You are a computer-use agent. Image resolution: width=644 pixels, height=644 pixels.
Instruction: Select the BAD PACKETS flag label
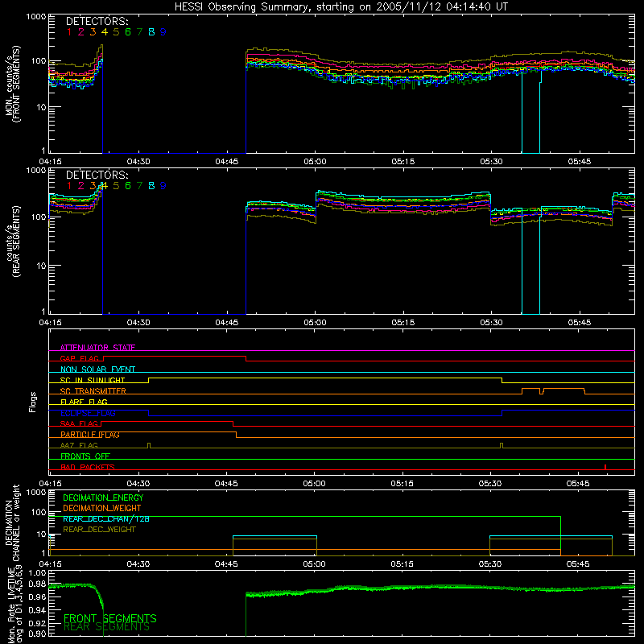pyautogui.click(x=88, y=467)
